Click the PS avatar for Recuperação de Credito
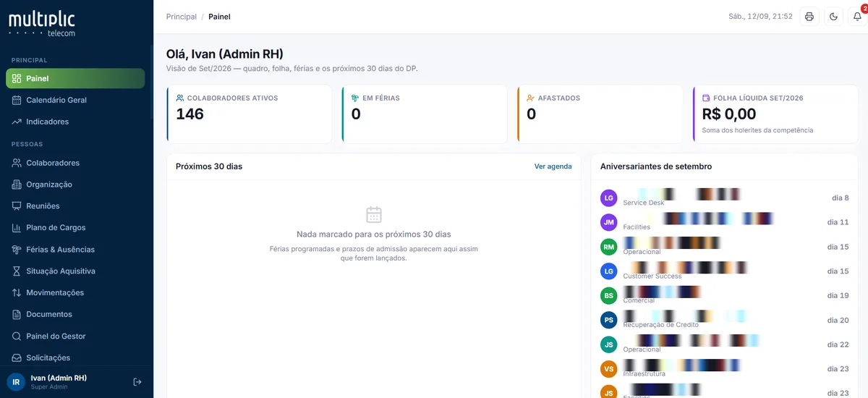 click(609, 320)
